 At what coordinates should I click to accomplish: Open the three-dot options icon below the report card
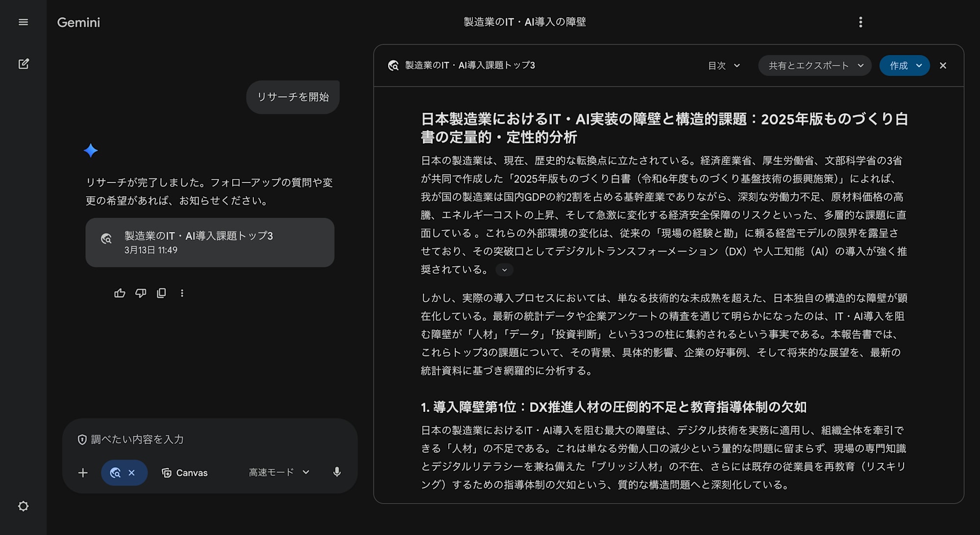pyautogui.click(x=182, y=293)
